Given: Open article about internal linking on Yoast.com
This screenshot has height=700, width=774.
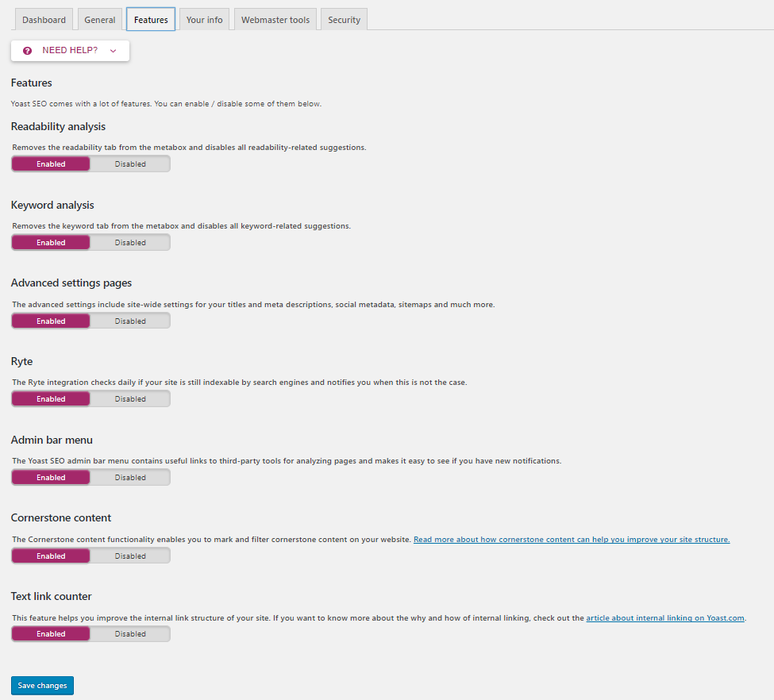Looking at the screenshot, I should pyautogui.click(x=665, y=618).
